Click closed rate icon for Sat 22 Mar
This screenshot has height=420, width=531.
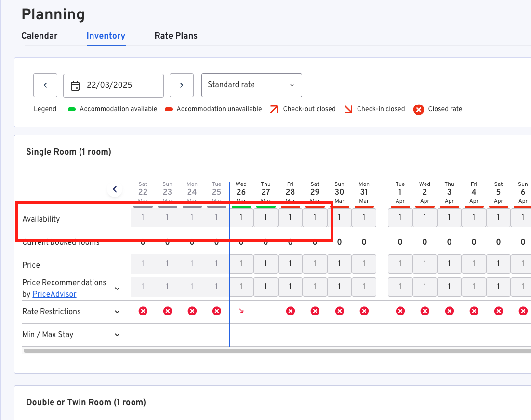point(143,311)
